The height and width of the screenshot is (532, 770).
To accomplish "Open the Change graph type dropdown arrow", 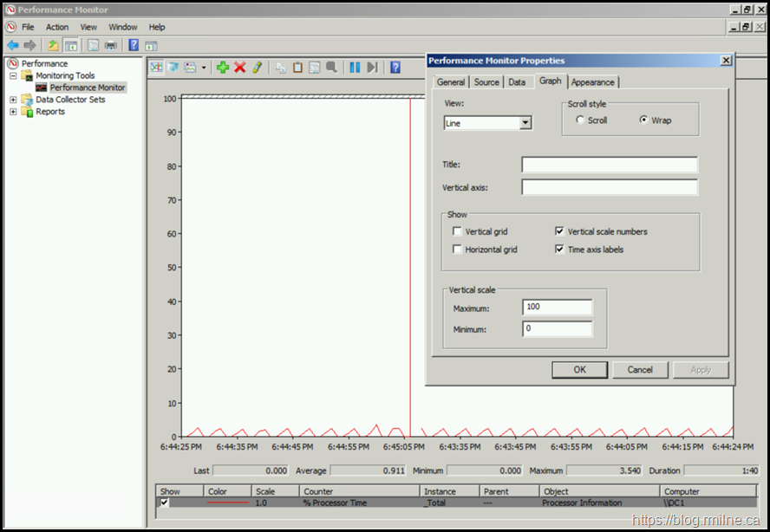I will point(204,68).
